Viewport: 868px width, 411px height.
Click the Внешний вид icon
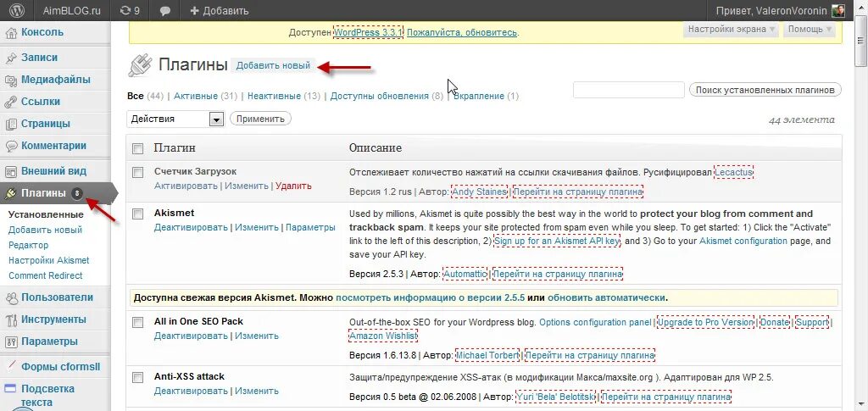[10, 171]
